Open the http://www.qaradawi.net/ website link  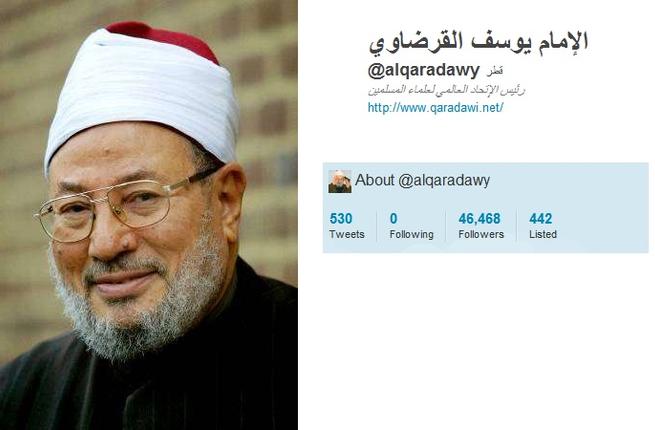[x=435, y=108]
